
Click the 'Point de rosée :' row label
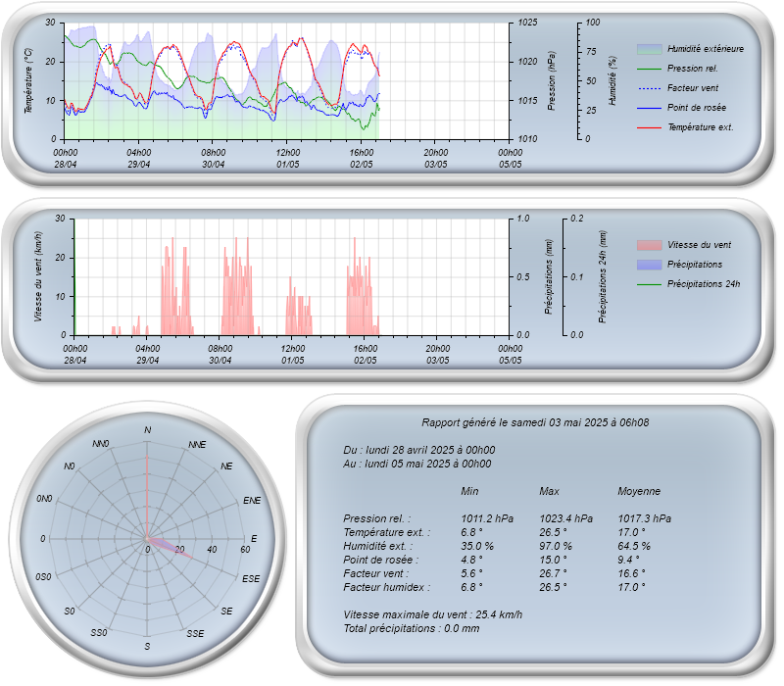[380, 560]
